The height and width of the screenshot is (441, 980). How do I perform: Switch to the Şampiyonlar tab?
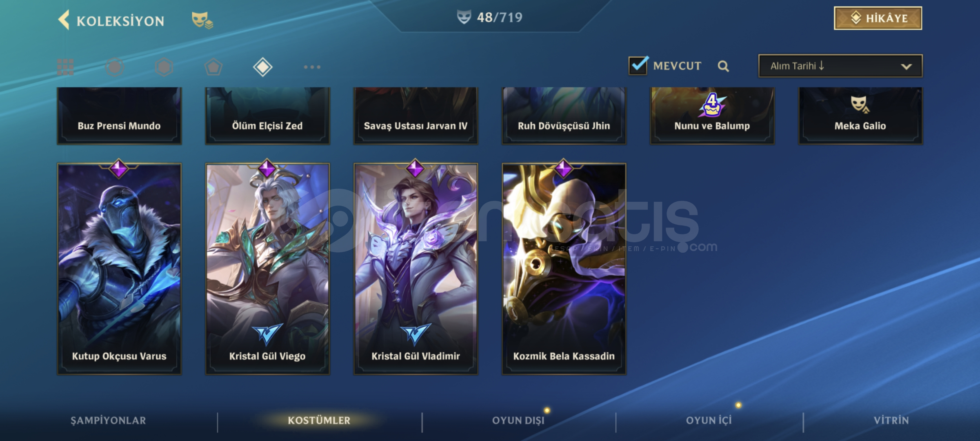coord(108,420)
